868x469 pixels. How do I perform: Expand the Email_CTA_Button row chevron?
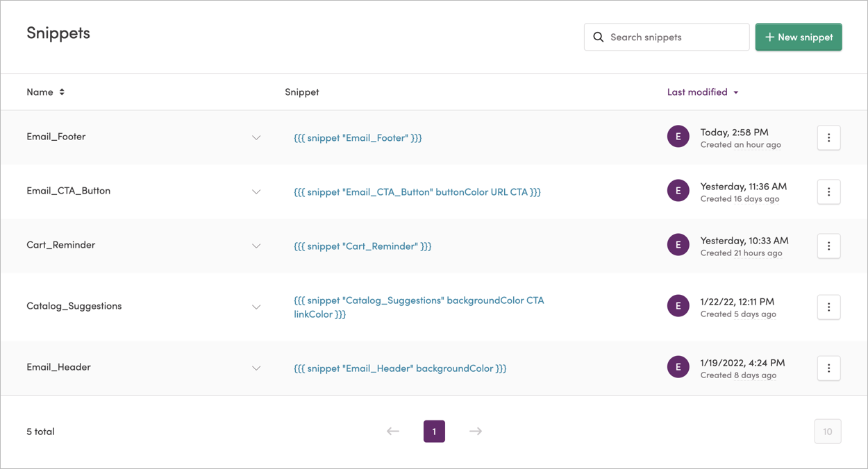click(256, 192)
